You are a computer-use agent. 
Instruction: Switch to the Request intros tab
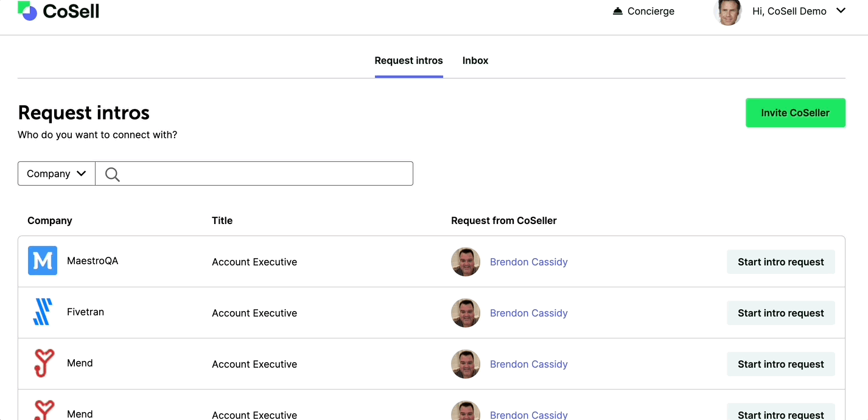click(x=408, y=61)
